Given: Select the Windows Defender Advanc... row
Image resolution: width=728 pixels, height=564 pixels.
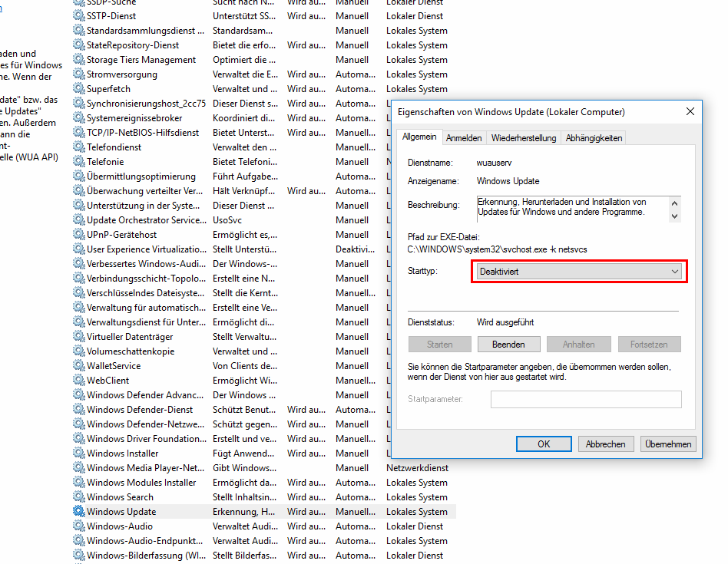Looking at the screenshot, I should (x=231, y=394).
